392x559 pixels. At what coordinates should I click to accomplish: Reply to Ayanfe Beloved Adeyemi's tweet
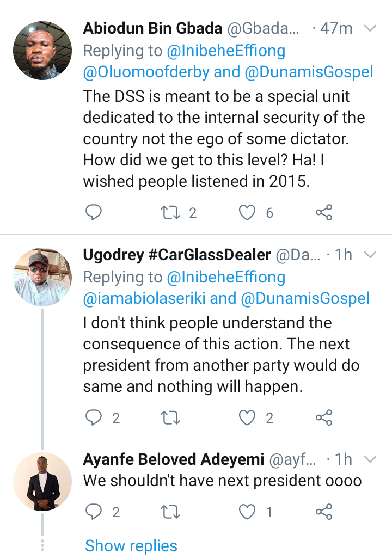pyautogui.click(x=94, y=512)
